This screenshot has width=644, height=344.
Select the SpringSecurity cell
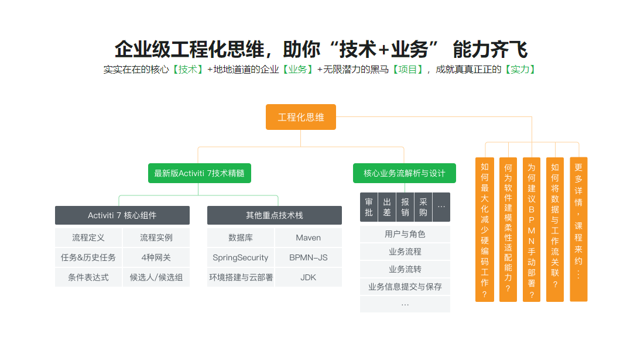[240, 257]
